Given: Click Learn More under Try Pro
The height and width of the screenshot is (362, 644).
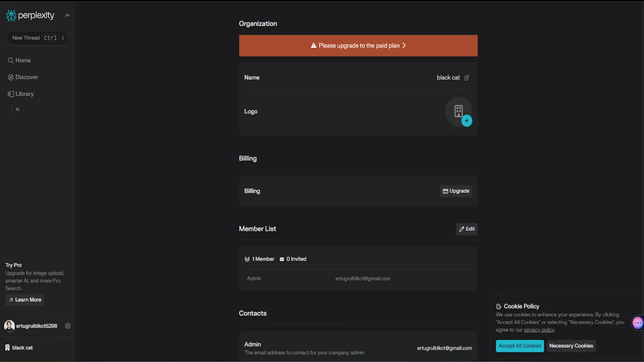Looking at the screenshot, I should 25,300.
